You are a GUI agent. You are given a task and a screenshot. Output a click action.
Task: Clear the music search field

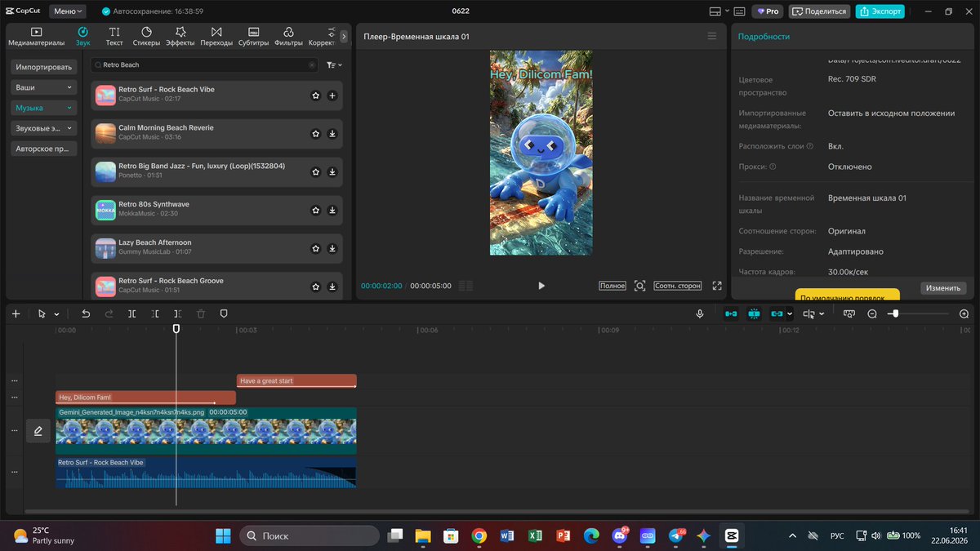[x=312, y=64]
